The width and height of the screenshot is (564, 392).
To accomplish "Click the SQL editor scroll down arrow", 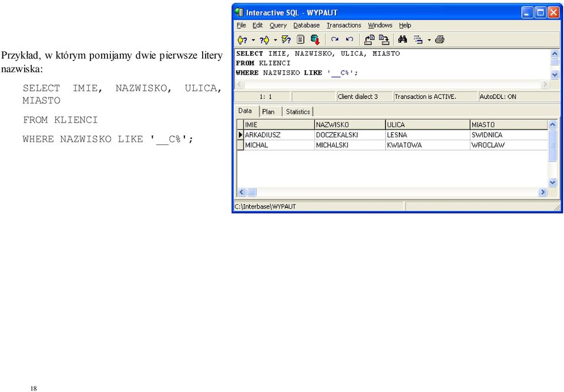I will click(x=555, y=75).
